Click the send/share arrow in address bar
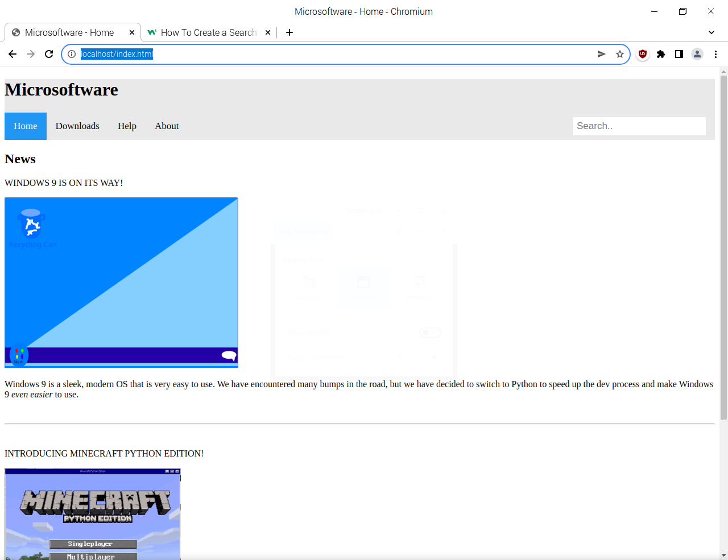The image size is (728, 560). tap(601, 54)
